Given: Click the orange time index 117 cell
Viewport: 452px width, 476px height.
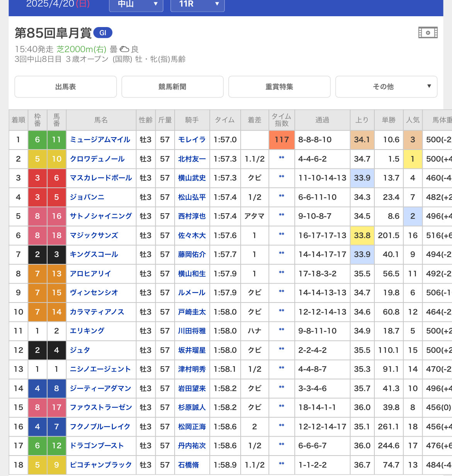Looking at the screenshot, I should coord(282,139).
